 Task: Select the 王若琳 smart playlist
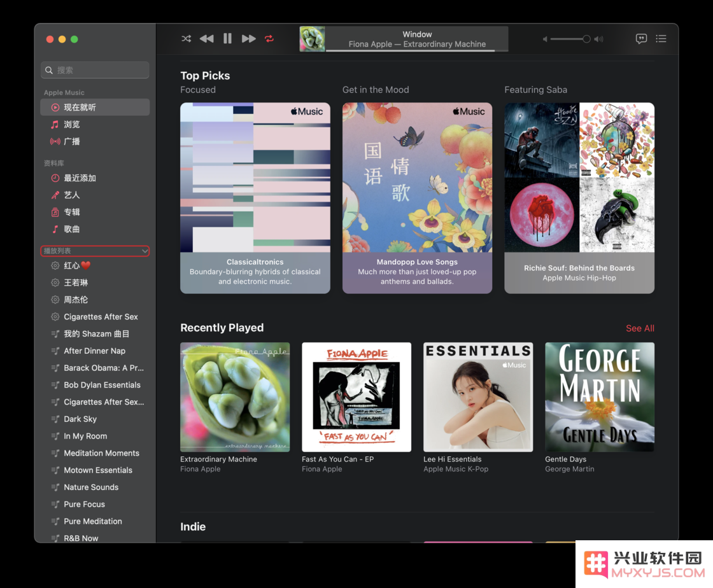click(x=95, y=283)
